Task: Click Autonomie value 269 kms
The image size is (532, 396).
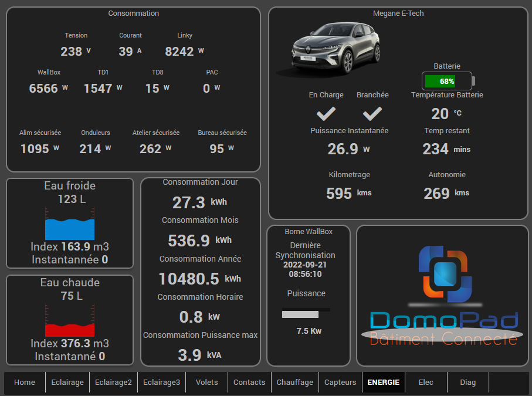Action: tap(446, 194)
